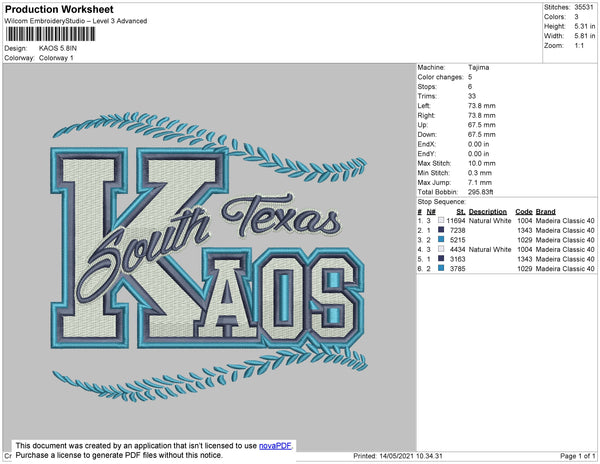600x464 pixels.
Task: Click stitch count '3163' in stop 5
Action: (x=458, y=259)
